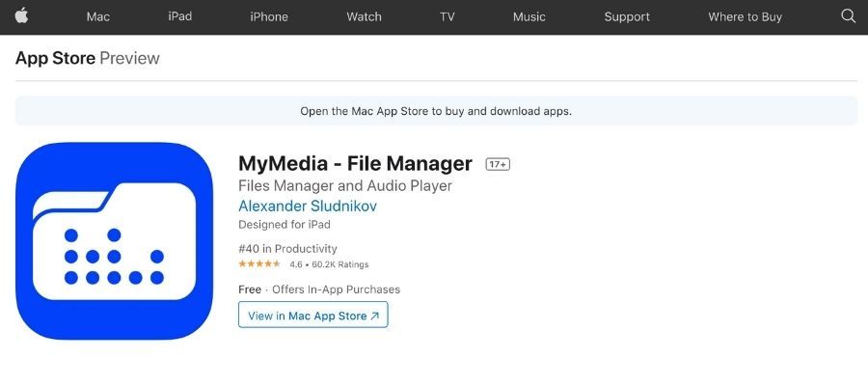
Task: Click the 17+ age rating badge
Action: point(498,164)
